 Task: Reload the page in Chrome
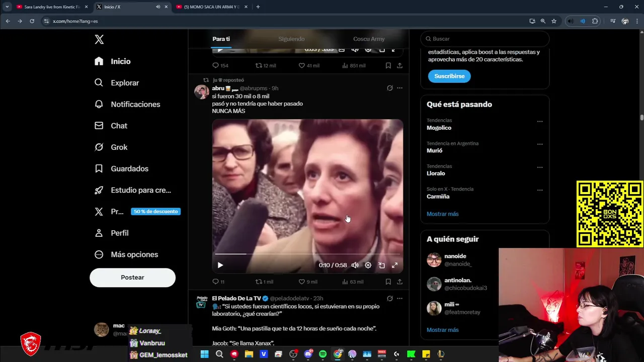32,21
